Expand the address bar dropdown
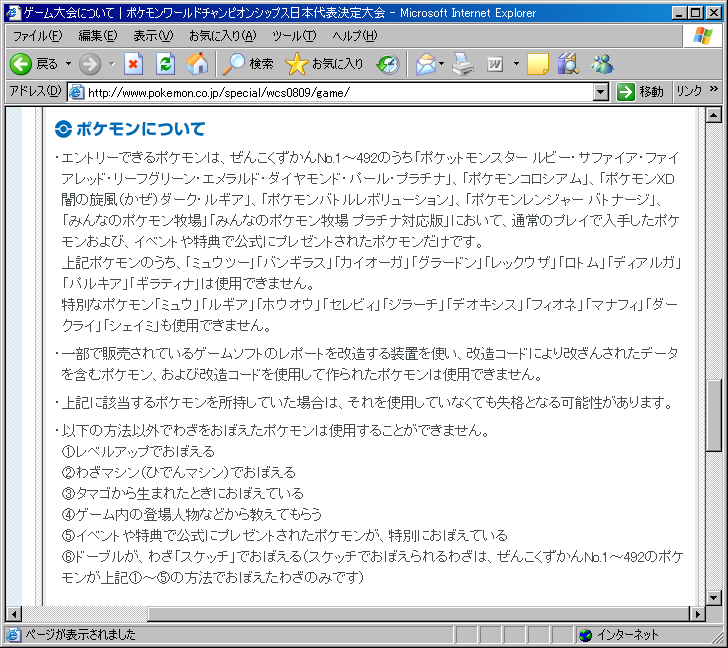Screen dimensions: 728x648 (x=600, y=92)
